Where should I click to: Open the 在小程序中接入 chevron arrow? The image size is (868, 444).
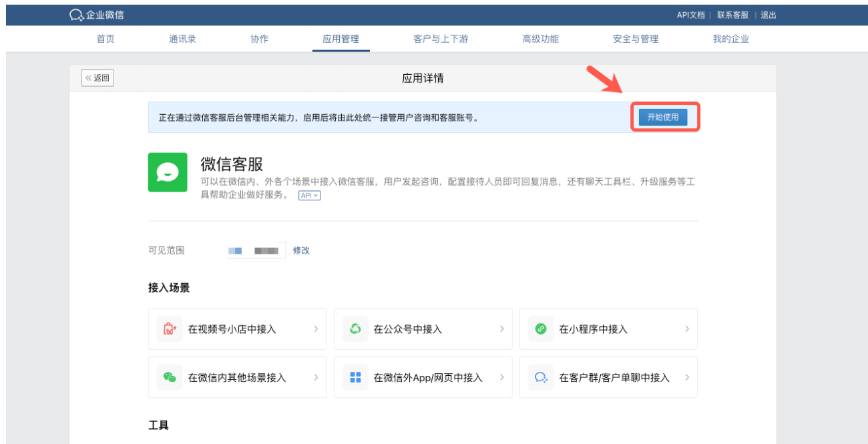687,329
